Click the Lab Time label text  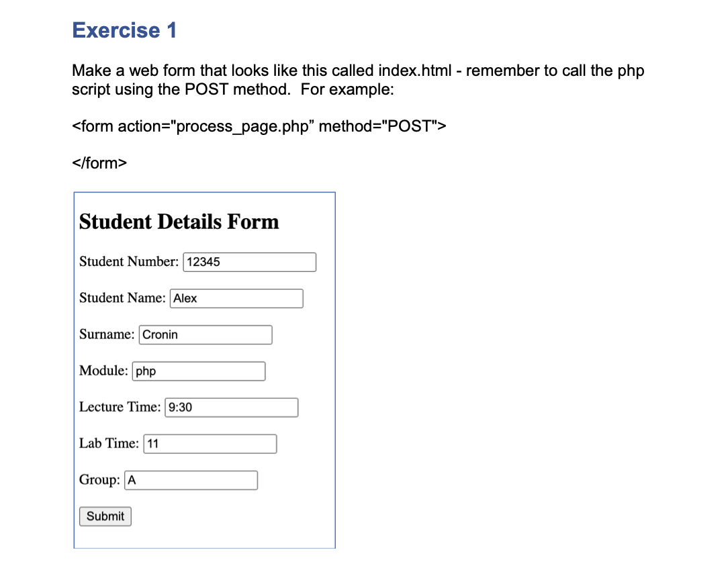107,443
